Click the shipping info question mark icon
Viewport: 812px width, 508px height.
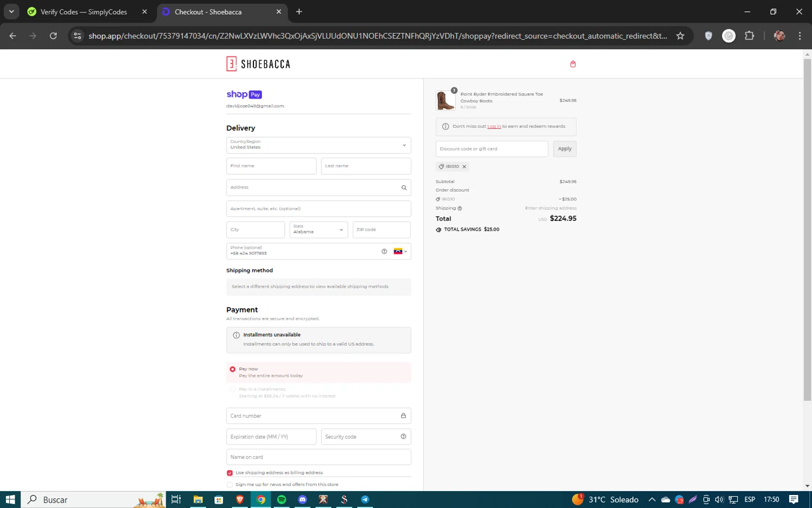pyautogui.click(x=460, y=209)
